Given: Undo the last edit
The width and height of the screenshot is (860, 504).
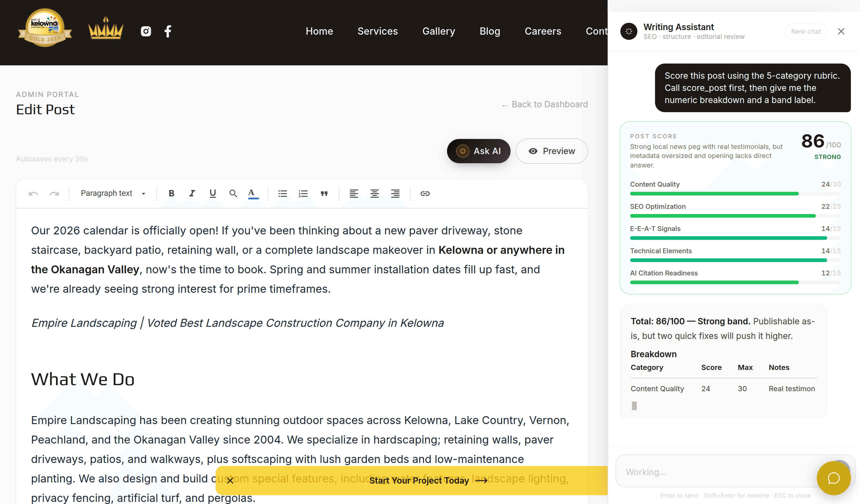Looking at the screenshot, I should 33,193.
